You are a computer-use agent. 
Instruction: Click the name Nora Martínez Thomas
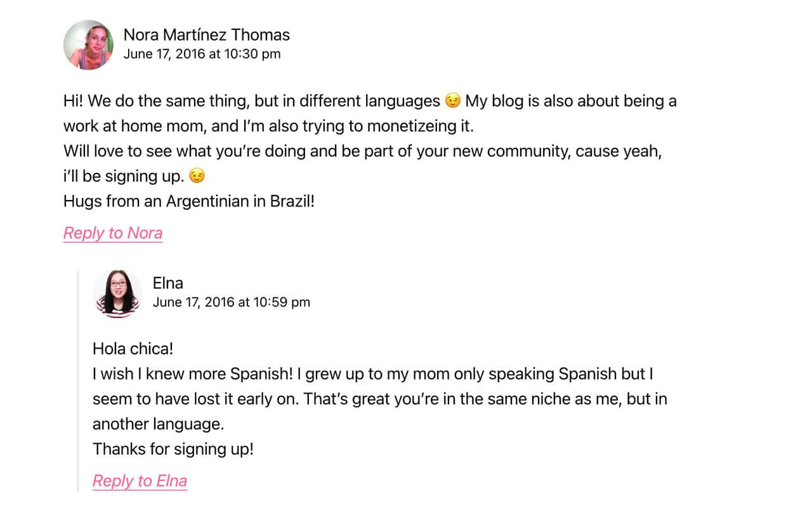[207, 36]
